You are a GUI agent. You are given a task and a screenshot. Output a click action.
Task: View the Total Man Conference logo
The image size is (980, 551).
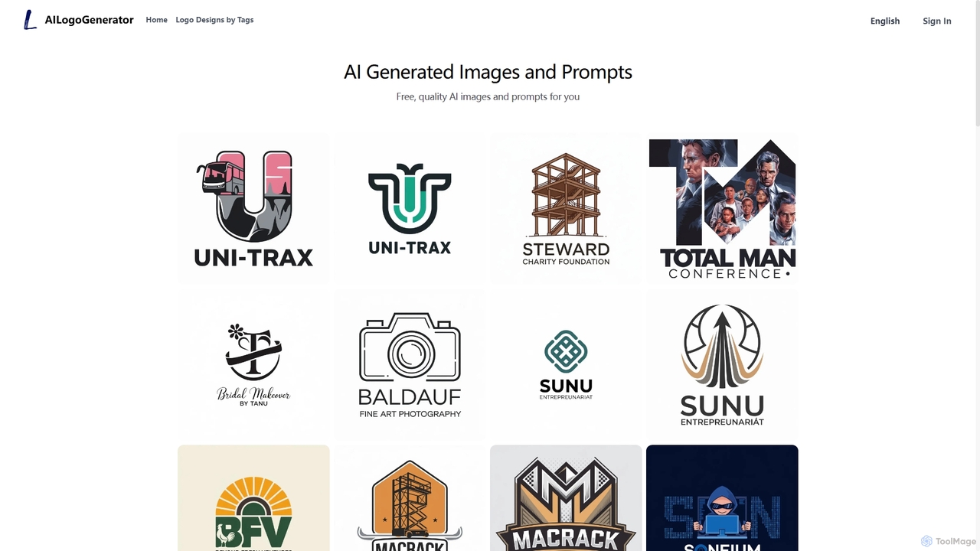(722, 209)
